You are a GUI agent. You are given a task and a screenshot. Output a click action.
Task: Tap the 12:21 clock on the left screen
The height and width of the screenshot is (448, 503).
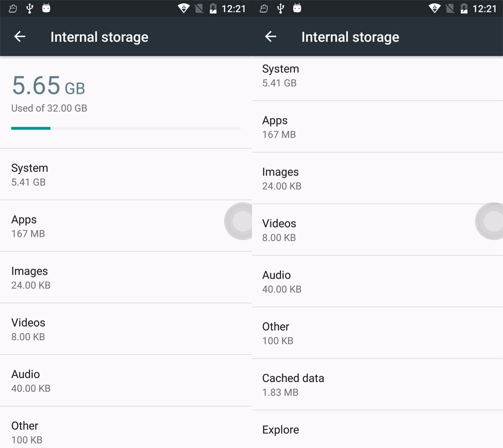pyautogui.click(x=233, y=8)
